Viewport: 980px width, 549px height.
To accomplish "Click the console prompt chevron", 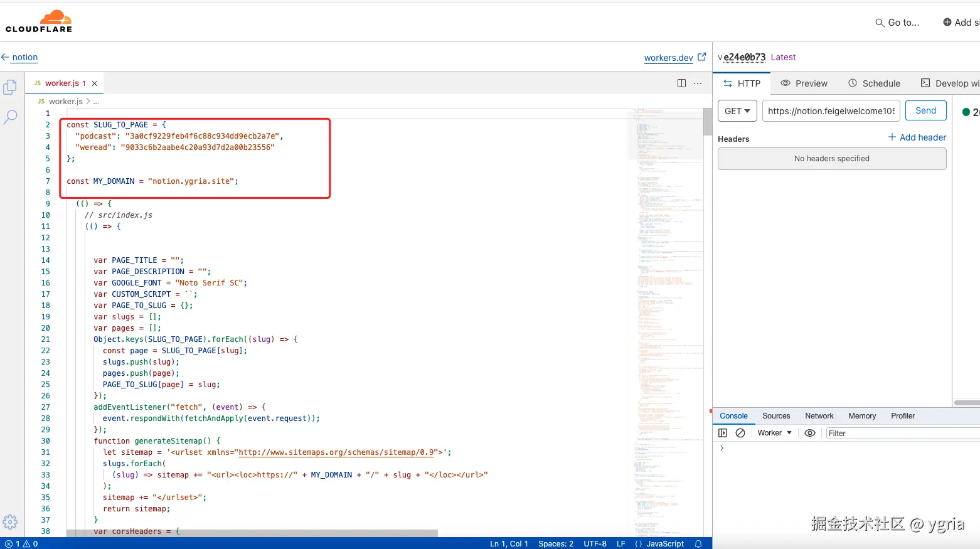I will [x=722, y=448].
